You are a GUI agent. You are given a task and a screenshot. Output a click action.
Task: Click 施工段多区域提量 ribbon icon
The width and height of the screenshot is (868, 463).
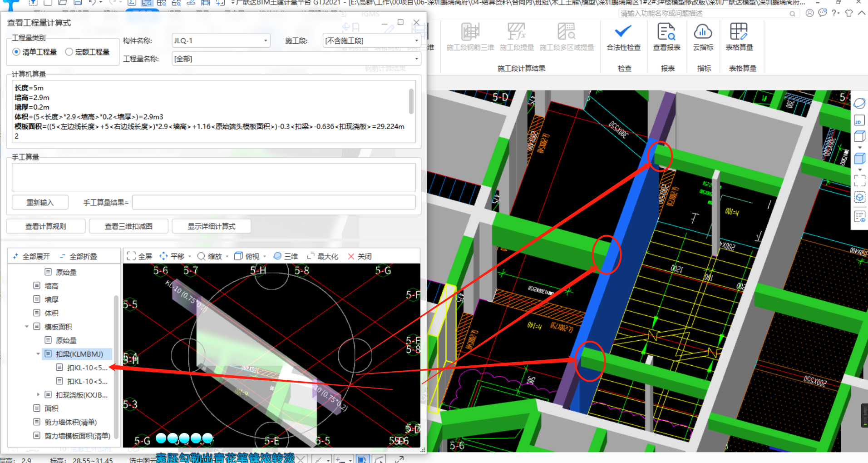point(567,37)
